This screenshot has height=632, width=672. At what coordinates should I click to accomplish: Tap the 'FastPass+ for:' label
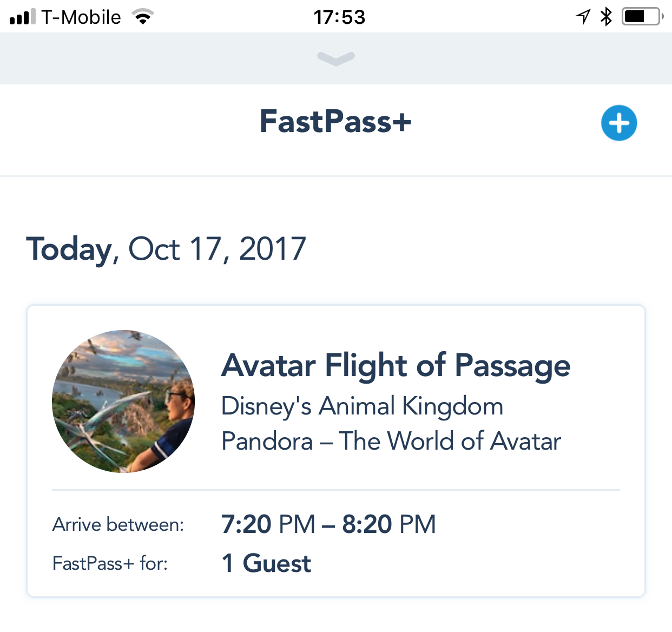coord(110,564)
